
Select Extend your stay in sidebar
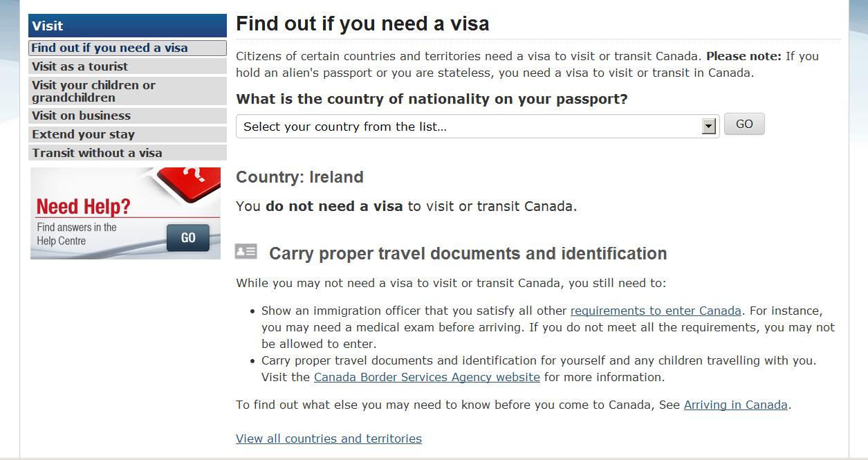(x=128, y=134)
